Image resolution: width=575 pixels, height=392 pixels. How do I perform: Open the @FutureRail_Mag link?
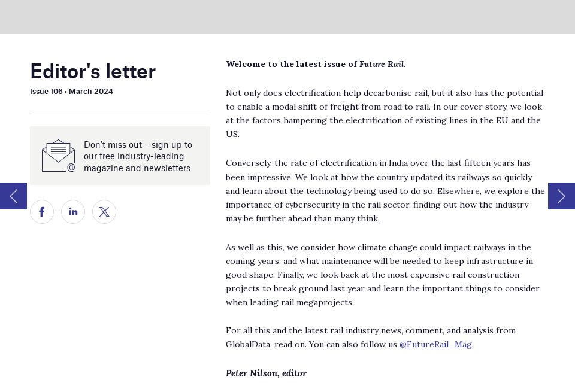435,344
